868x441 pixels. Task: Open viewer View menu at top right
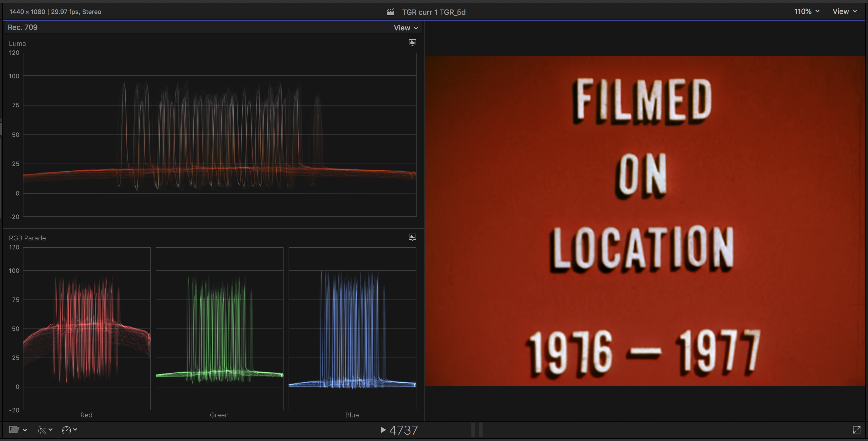pos(844,11)
